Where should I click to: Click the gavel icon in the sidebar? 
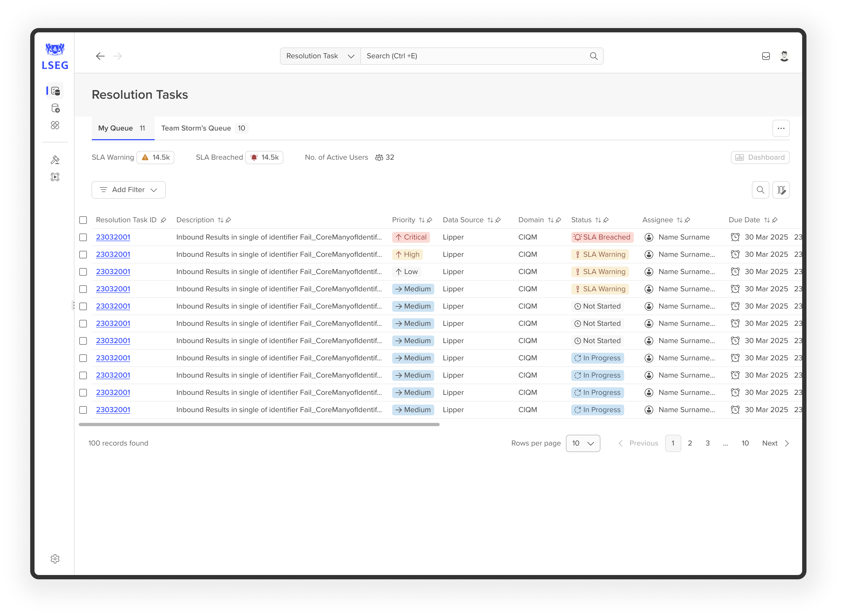click(55, 160)
